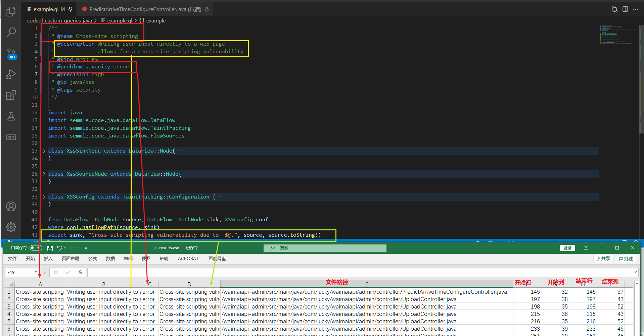
Task: Expand the Excel formula bar chevron
Action: click(x=636, y=272)
